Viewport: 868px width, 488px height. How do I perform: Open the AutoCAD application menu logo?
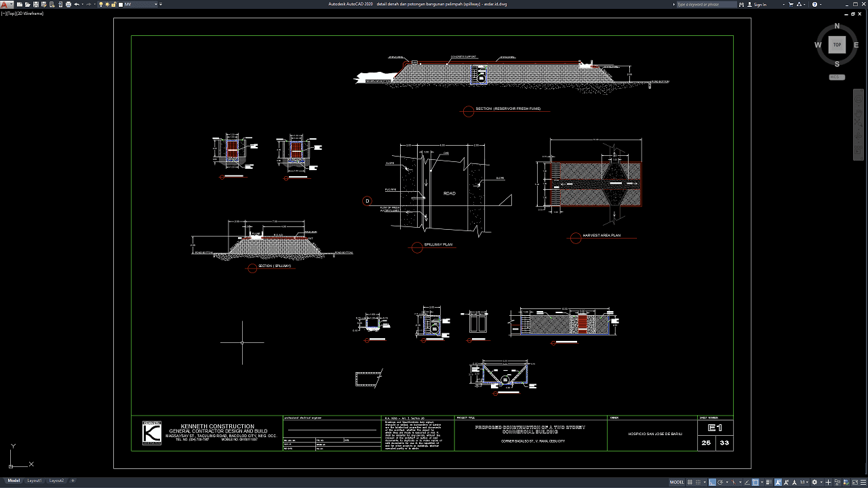point(5,4)
